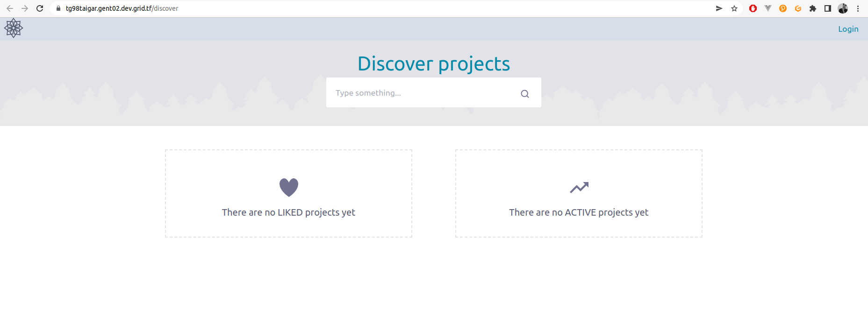Click the heart icon for liked projects
Viewport: 868px width, 330px height.
pyautogui.click(x=289, y=188)
